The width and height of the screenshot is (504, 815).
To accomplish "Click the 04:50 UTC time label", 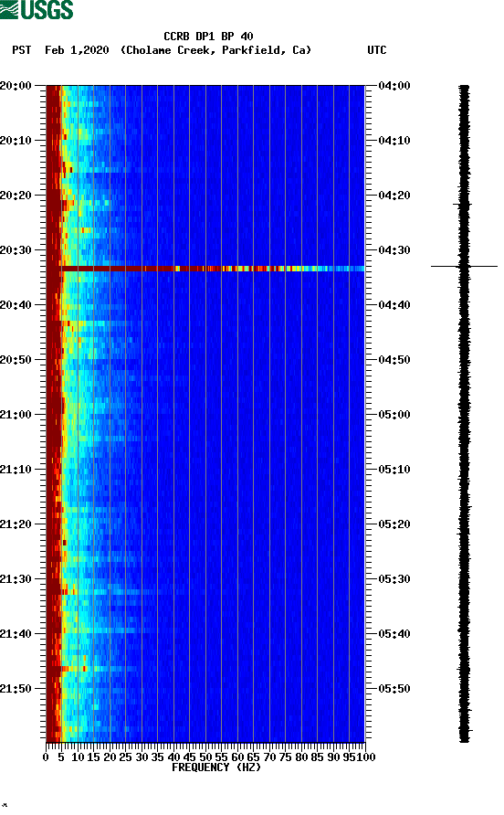I will tap(394, 360).
